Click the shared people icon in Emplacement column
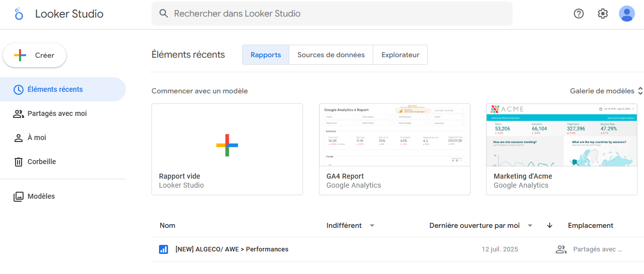 coord(561,249)
